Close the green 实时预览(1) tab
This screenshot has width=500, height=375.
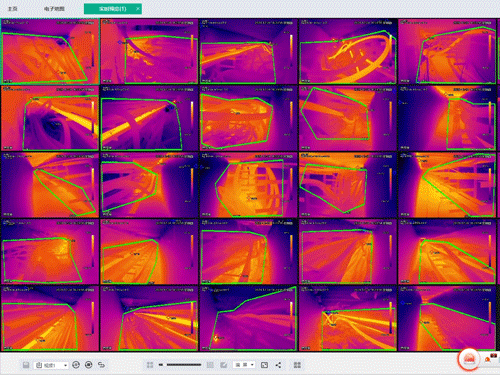click(138, 9)
